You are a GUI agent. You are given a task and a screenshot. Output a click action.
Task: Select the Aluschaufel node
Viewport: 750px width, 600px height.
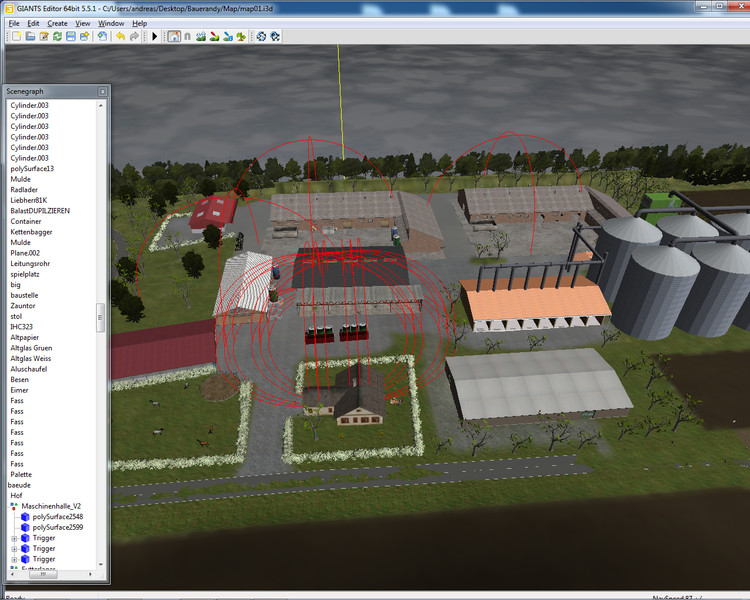pyautogui.click(x=29, y=369)
